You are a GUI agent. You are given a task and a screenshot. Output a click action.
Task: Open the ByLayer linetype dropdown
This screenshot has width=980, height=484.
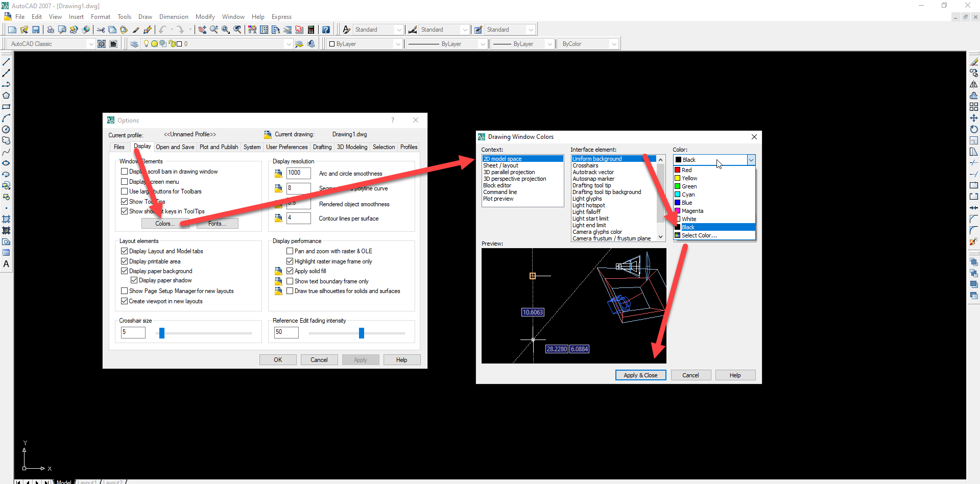coord(482,44)
